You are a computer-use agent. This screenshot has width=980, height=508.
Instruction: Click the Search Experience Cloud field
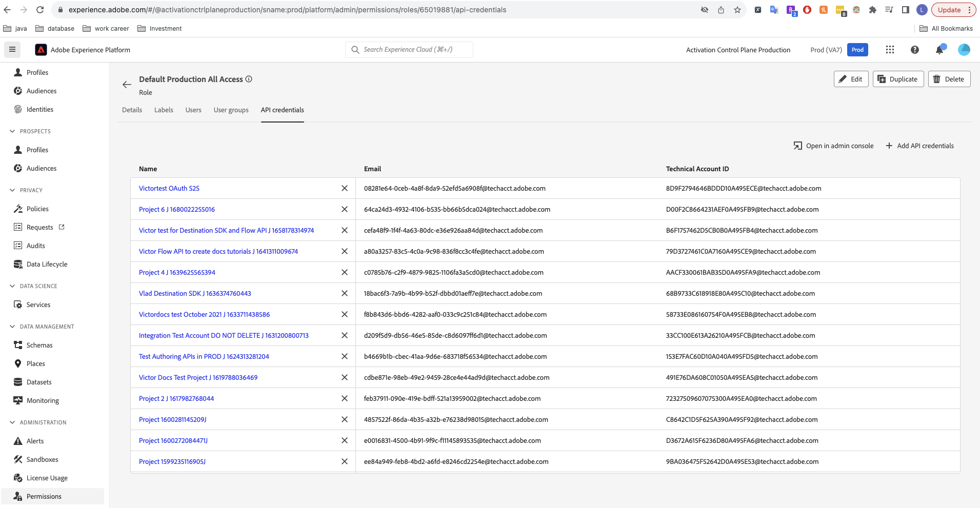click(x=409, y=50)
